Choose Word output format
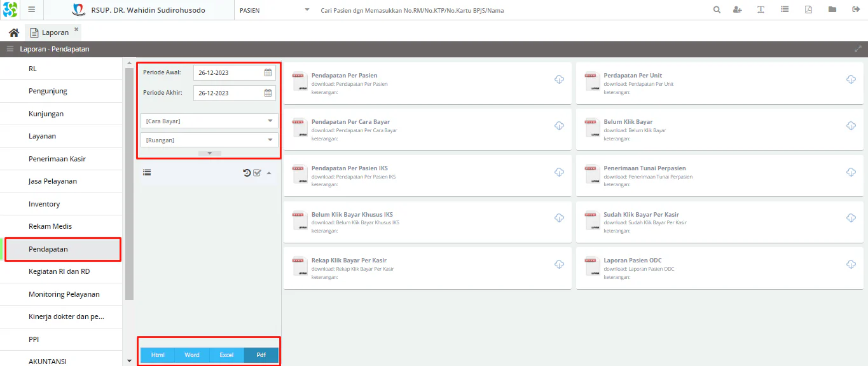This screenshot has width=868, height=366. click(192, 355)
